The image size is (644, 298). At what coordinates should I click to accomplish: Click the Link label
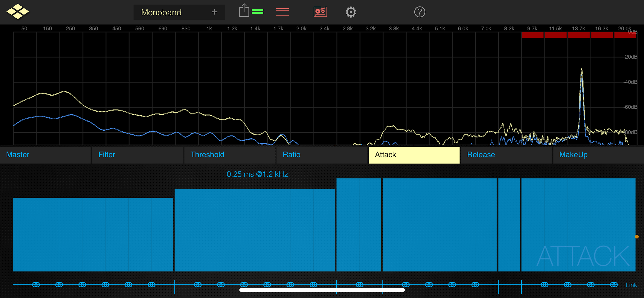[631, 285]
